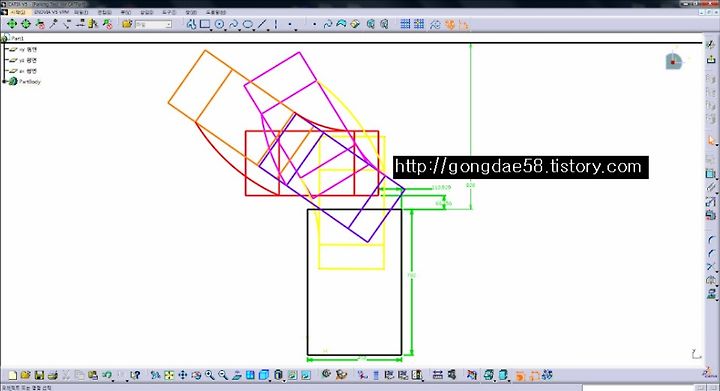Open the 시작(S) Start menu
This screenshot has height=391, width=720.
[17, 11]
